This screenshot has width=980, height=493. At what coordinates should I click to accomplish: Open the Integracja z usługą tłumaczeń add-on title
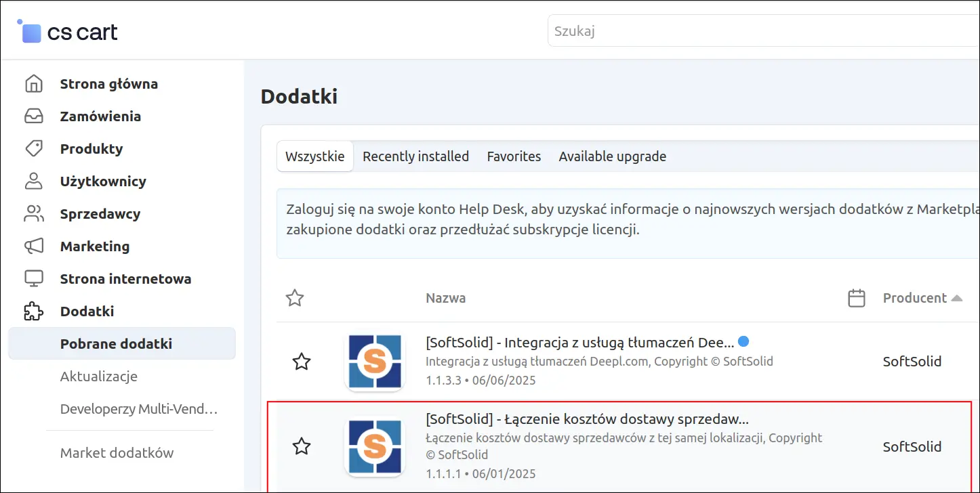(x=580, y=343)
